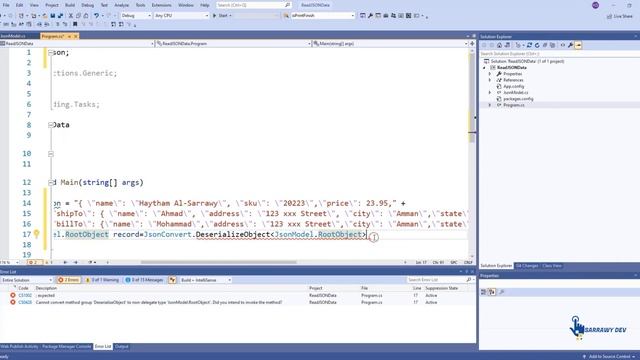Viewport: 640px width, 360px height.
Task: Click the Alphabetical sort icon in Properties
Action: (492, 292)
